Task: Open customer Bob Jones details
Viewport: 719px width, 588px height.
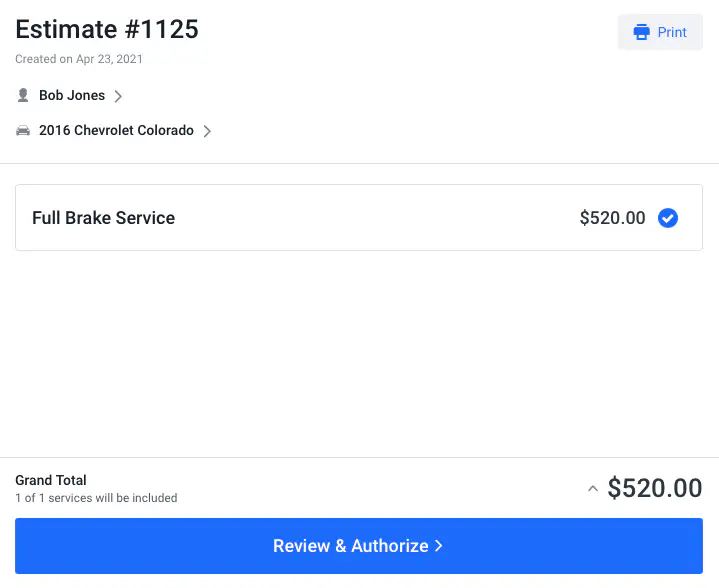Action: point(72,96)
